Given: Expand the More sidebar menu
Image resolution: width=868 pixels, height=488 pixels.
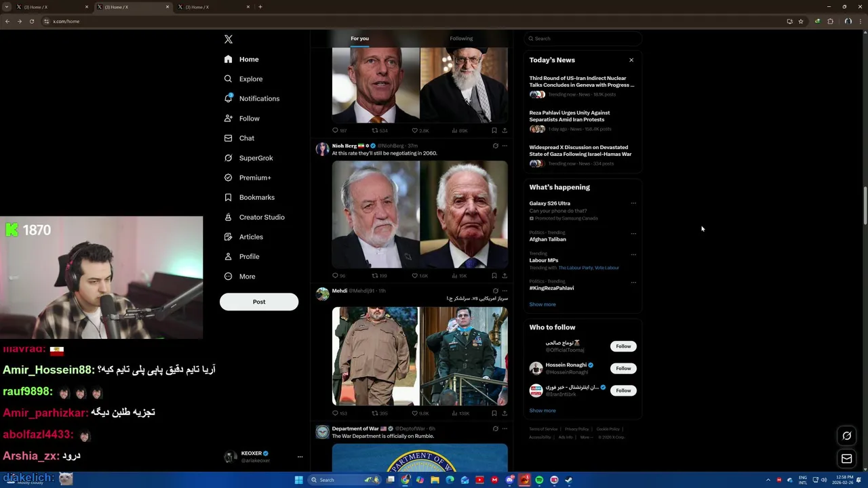Looking at the screenshot, I should click(x=239, y=277).
